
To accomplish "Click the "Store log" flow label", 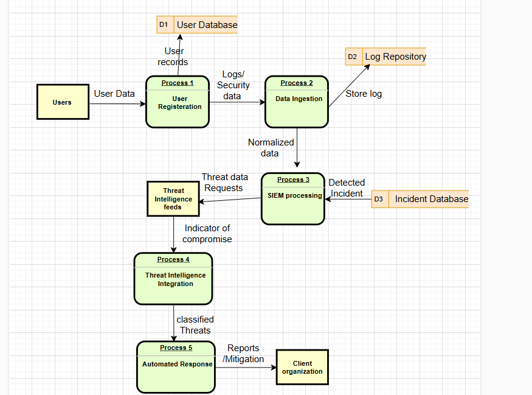I will (364, 94).
